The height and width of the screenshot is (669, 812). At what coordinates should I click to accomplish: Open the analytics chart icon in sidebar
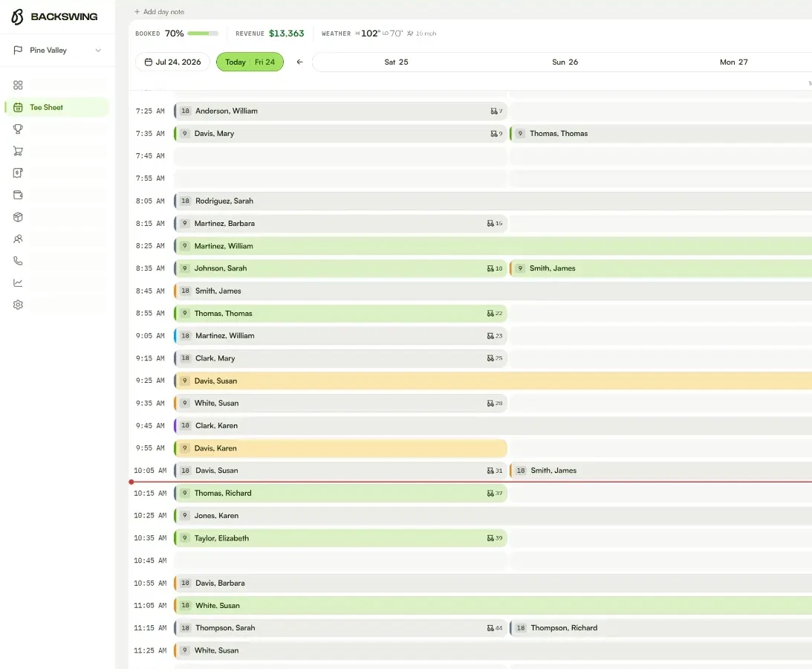(18, 283)
